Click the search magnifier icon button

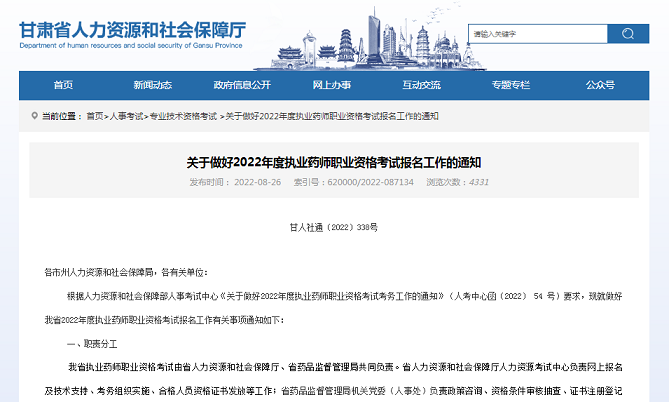pyautogui.click(x=628, y=34)
